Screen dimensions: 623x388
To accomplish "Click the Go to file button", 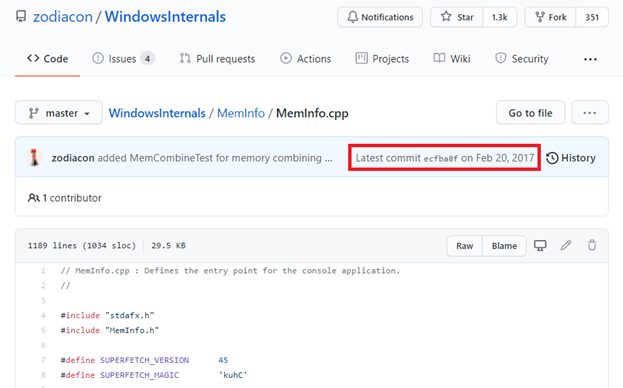I will (x=530, y=113).
